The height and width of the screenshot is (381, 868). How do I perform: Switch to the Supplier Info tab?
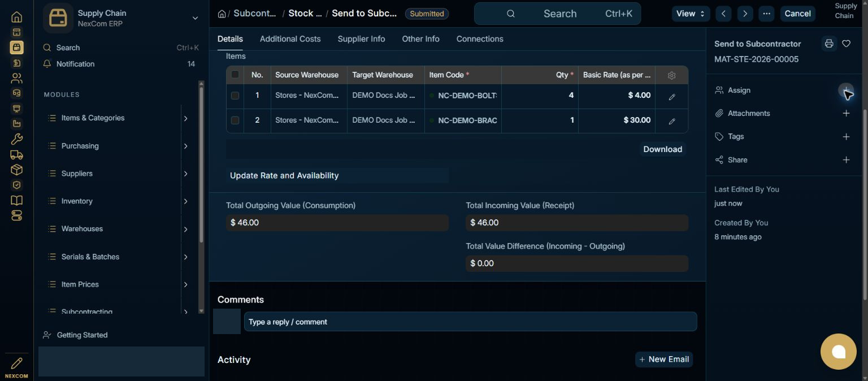[361, 39]
